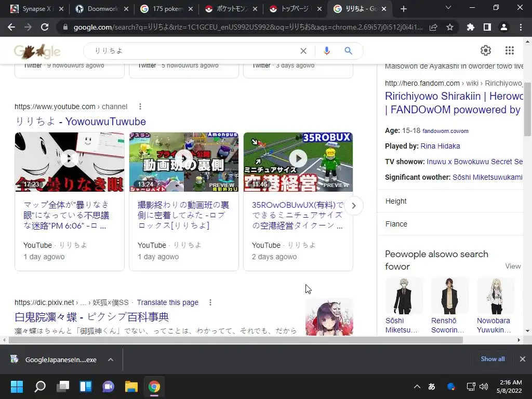The width and height of the screenshot is (532, 399).
Task: Open a new browser tab
Action: pyautogui.click(x=403, y=9)
